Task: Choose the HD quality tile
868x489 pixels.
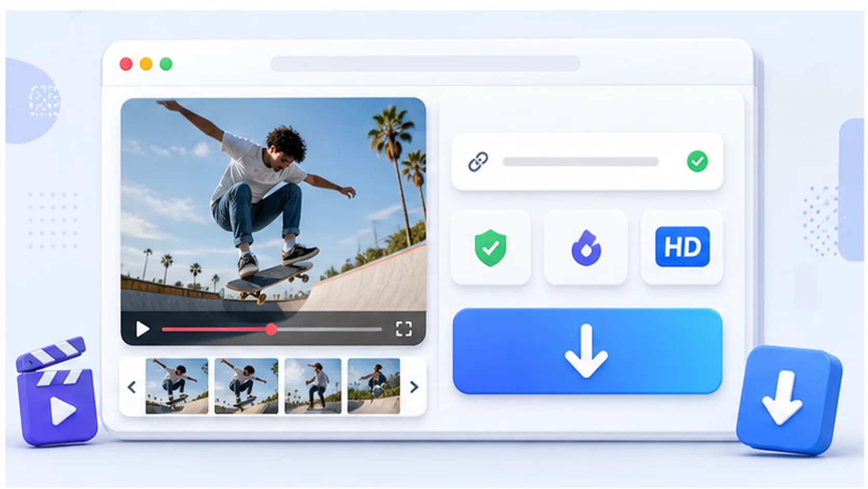Action: click(682, 247)
